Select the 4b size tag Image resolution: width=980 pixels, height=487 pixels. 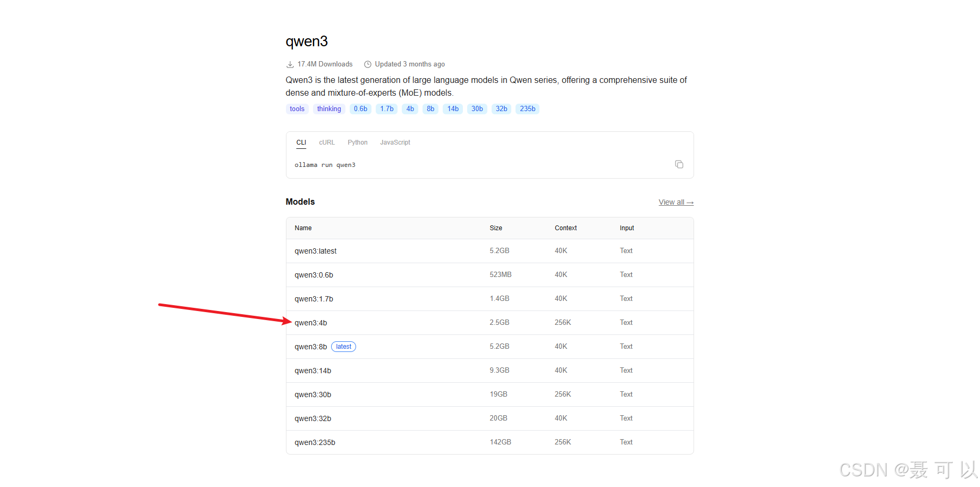coord(410,109)
